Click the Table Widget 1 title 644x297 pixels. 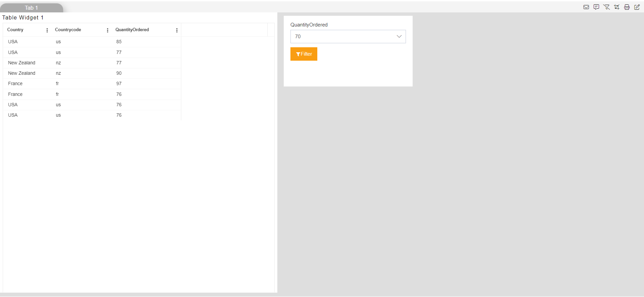[23, 17]
